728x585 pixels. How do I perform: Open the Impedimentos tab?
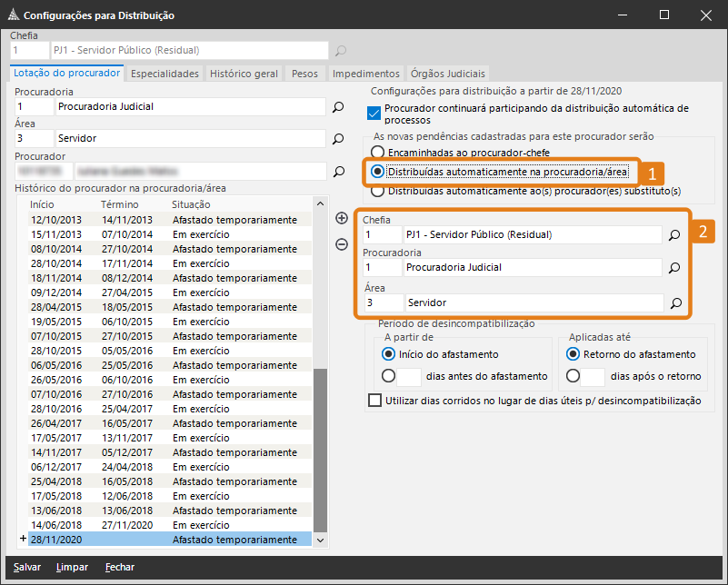[x=365, y=74]
